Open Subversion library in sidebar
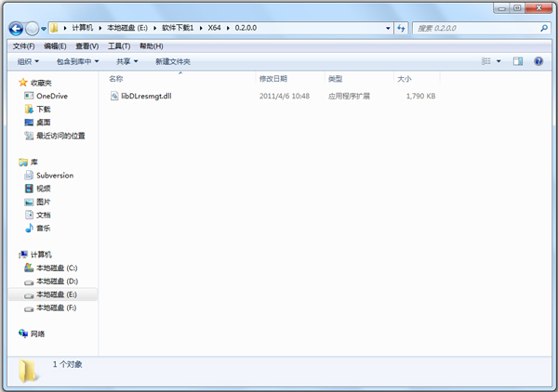 click(x=54, y=175)
